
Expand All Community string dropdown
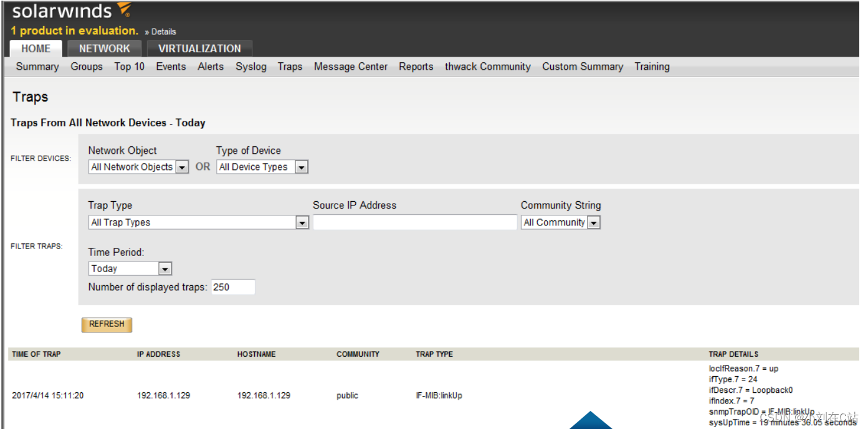click(561, 222)
